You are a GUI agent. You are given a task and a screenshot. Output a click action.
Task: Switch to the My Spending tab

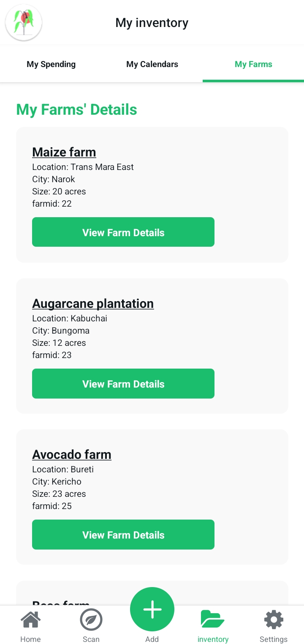click(x=51, y=64)
